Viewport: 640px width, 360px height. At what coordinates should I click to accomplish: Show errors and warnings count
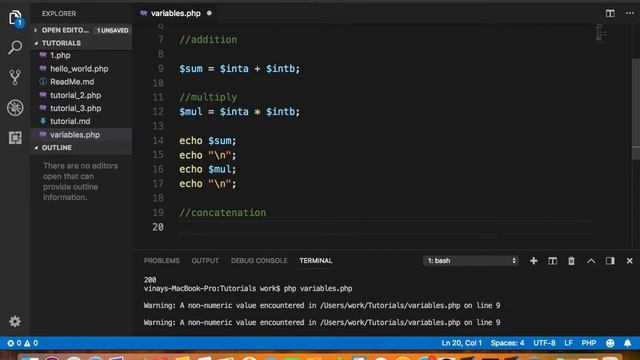(x=22, y=343)
